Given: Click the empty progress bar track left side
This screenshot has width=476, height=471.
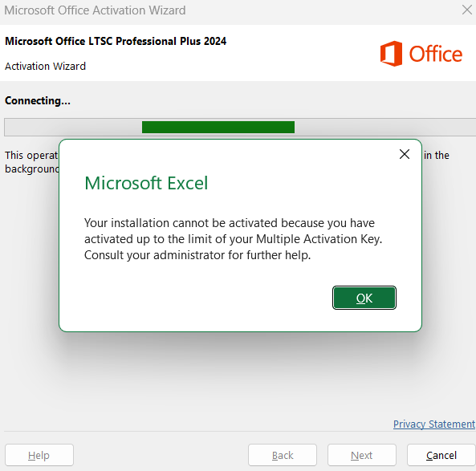Looking at the screenshot, I should (x=73, y=127).
